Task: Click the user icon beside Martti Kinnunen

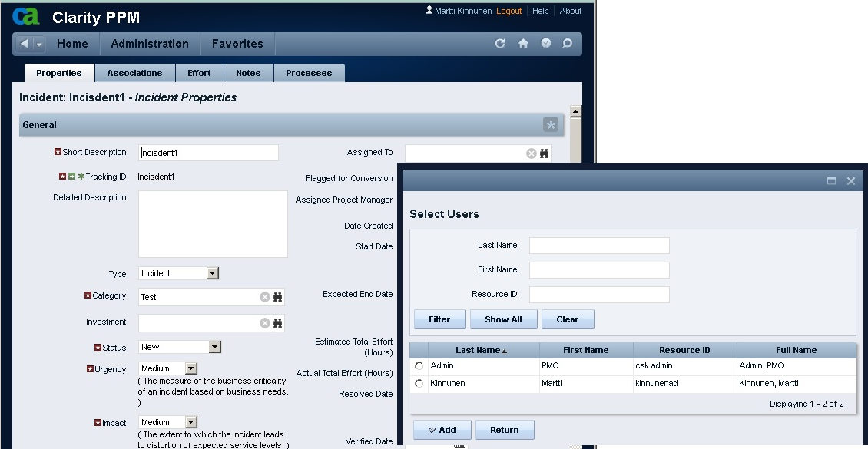Action: click(x=429, y=10)
